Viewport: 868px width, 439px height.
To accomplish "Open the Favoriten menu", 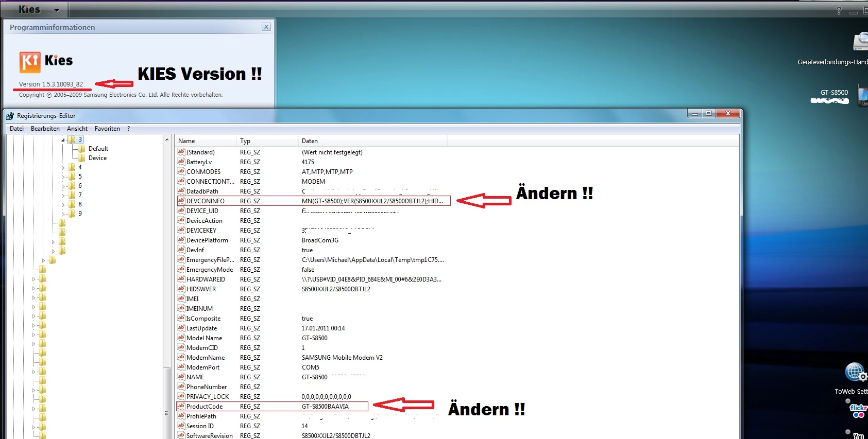I will (107, 129).
